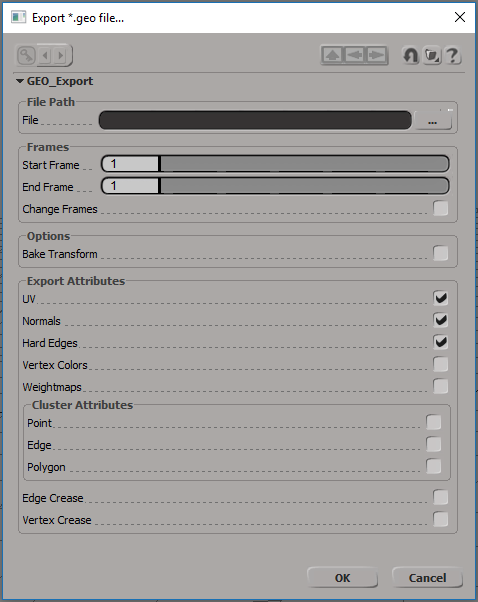Enable the Change Frames checkbox
The height and width of the screenshot is (602, 478).
440,208
